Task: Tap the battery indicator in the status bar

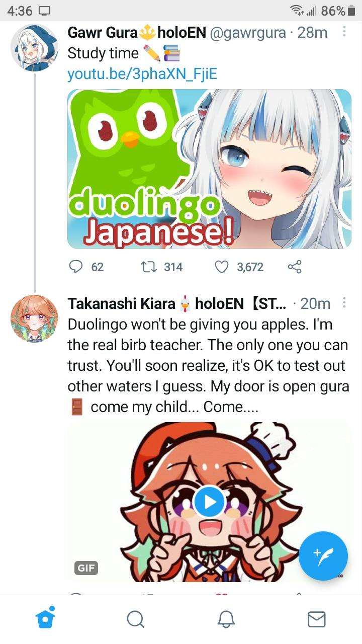Action: [352, 11]
